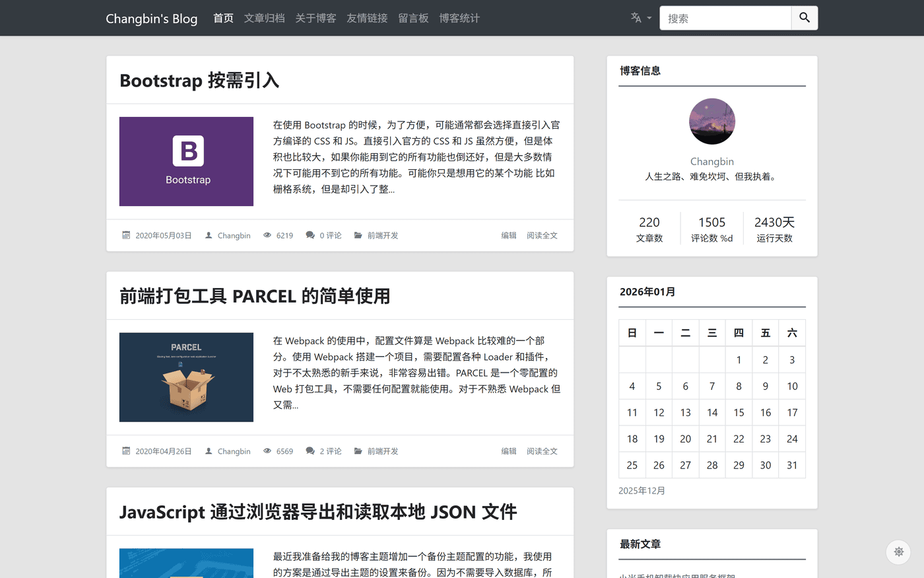Click the author person icon on the PARCEL post
The image size is (924, 578).
tap(208, 451)
